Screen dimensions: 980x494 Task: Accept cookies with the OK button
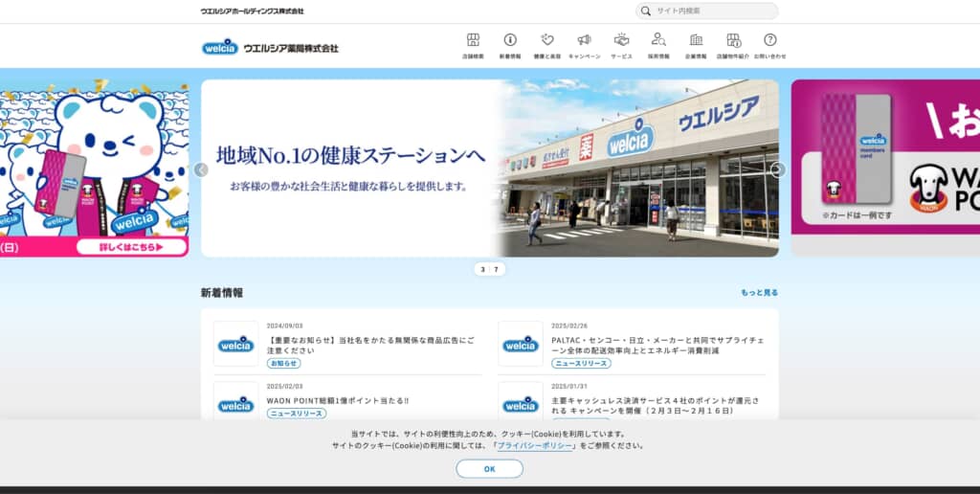tap(489, 469)
